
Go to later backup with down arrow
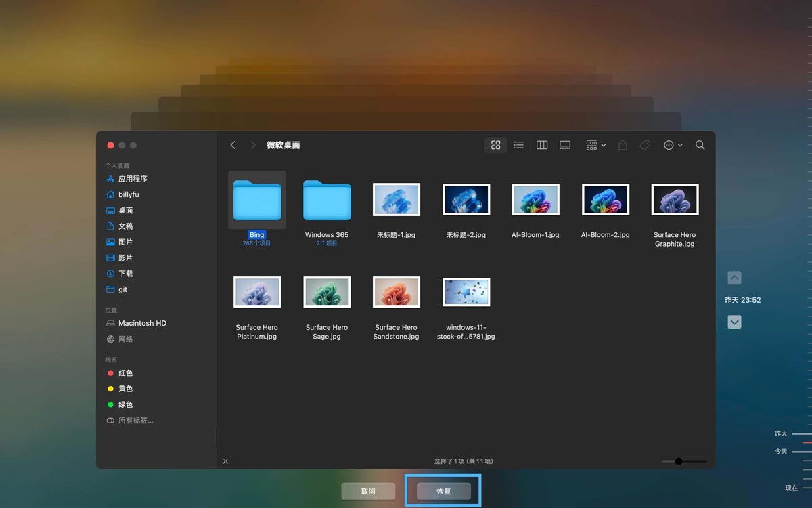pyautogui.click(x=734, y=322)
